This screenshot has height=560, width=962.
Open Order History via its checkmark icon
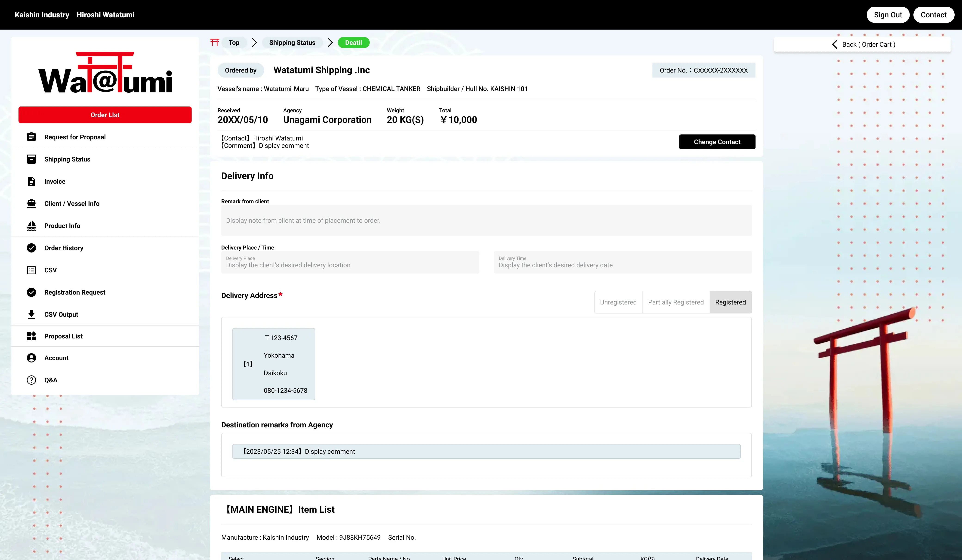(x=31, y=248)
